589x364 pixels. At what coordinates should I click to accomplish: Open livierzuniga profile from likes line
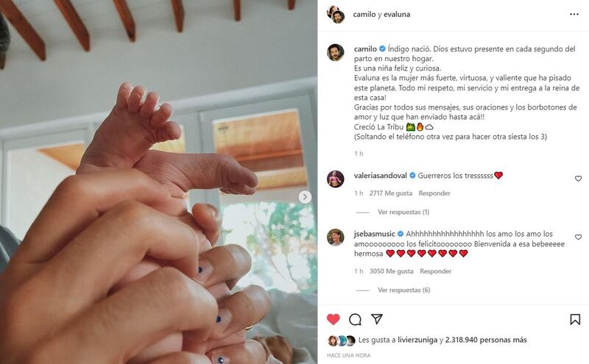(417, 340)
